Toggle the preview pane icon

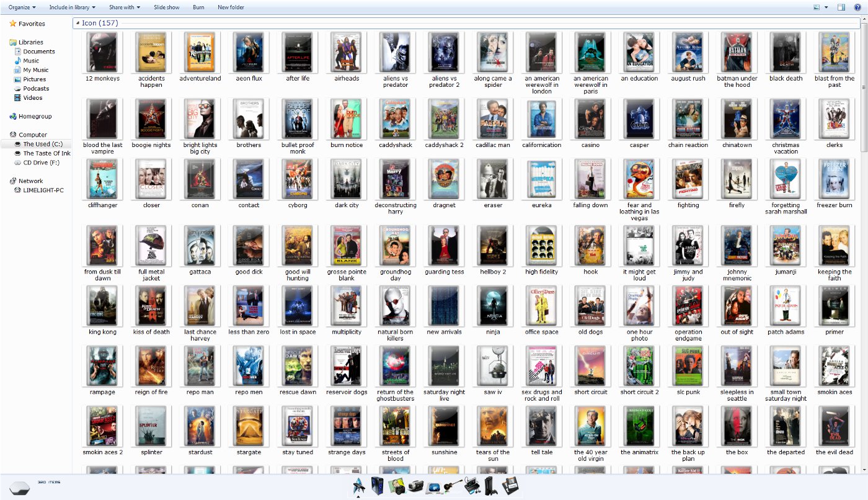[841, 7]
